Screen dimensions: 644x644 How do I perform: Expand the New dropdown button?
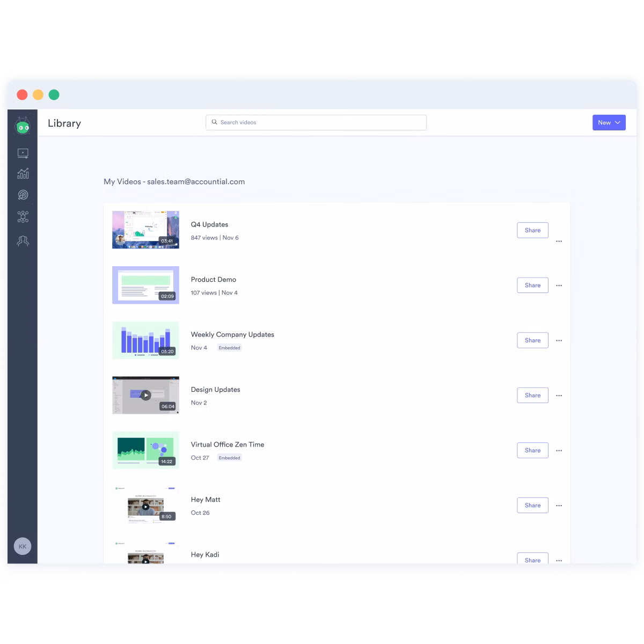(609, 122)
